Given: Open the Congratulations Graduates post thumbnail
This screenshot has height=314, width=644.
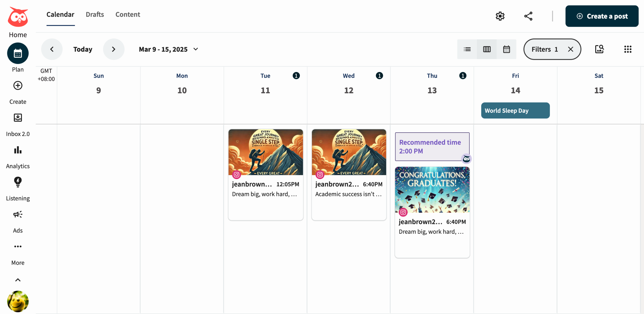Looking at the screenshot, I should coord(432,190).
